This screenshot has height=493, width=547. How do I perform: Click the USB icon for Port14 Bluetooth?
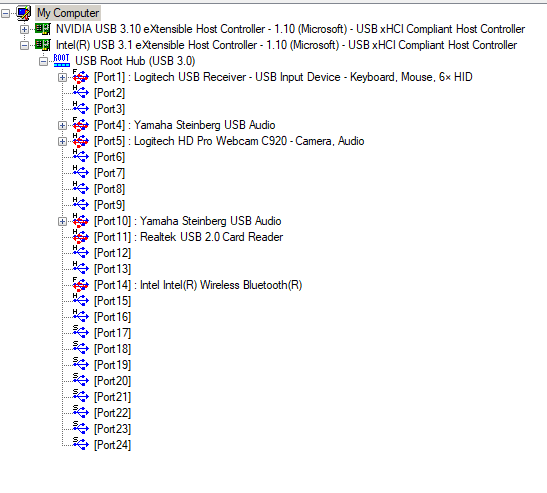[x=81, y=284]
